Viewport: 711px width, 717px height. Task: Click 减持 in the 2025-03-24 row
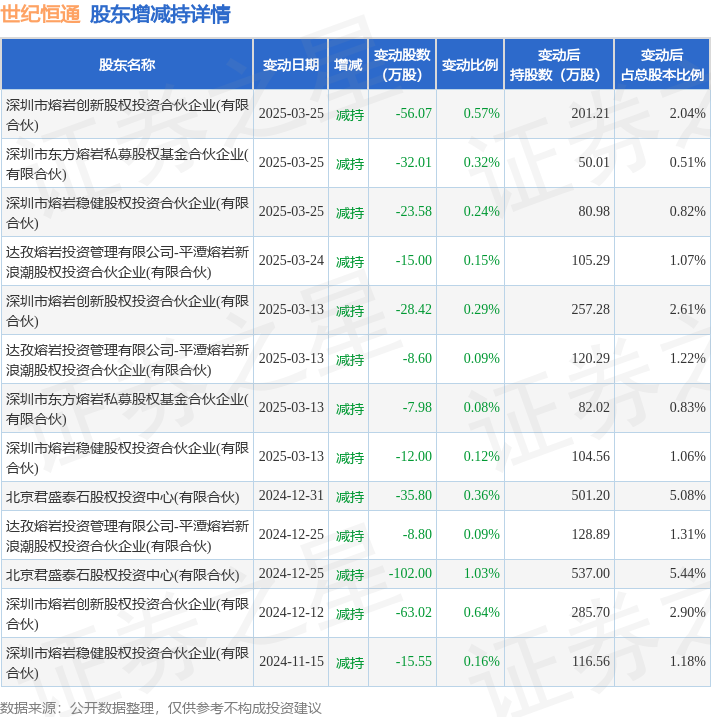[x=350, y=262]
